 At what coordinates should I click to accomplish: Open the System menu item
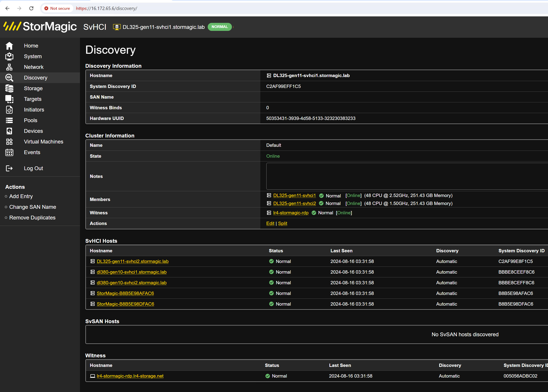33,56
